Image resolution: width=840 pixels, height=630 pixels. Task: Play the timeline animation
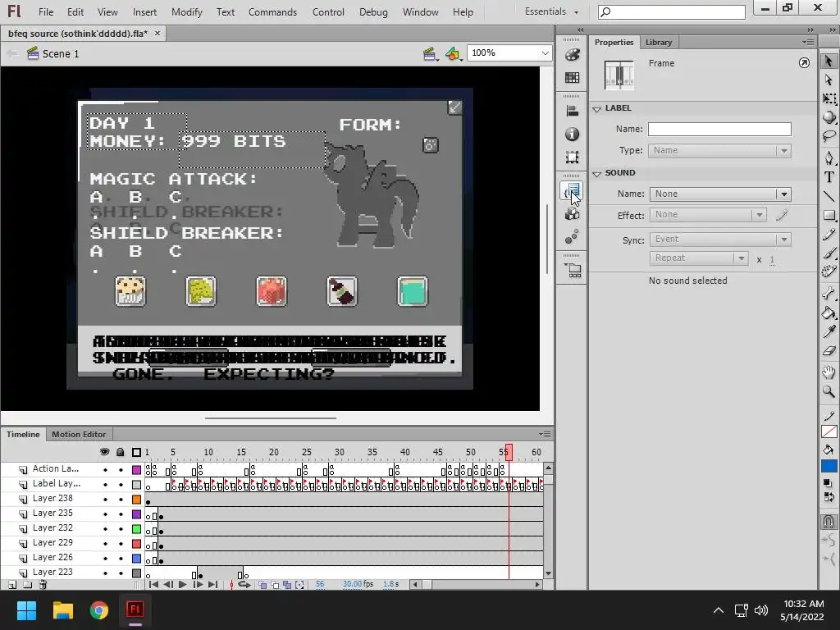(x=182, y=584)
